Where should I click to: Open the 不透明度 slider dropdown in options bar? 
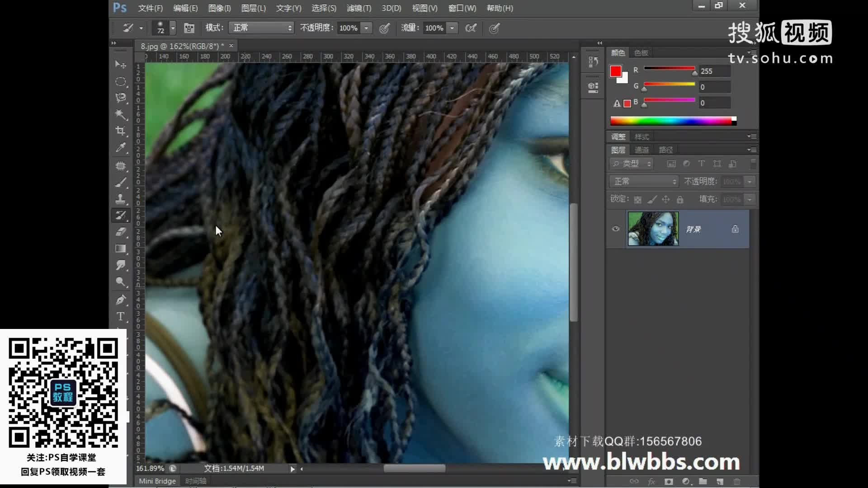click(x=366, y=28)
